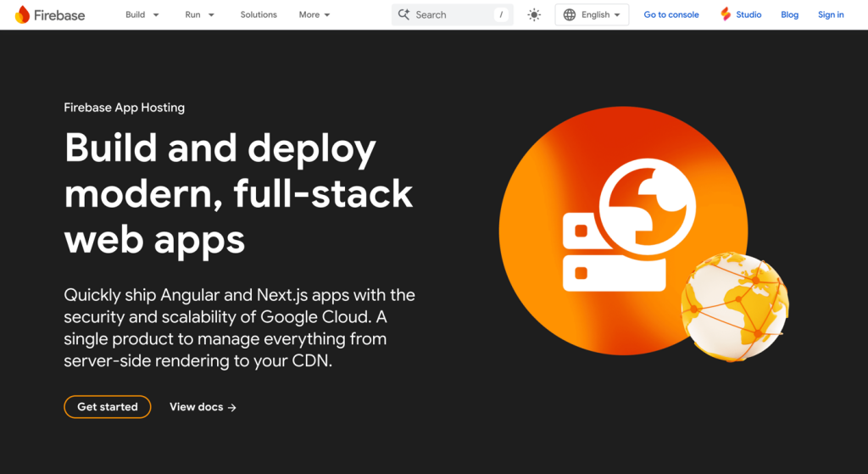Open the View docs link

coord(203,407)
